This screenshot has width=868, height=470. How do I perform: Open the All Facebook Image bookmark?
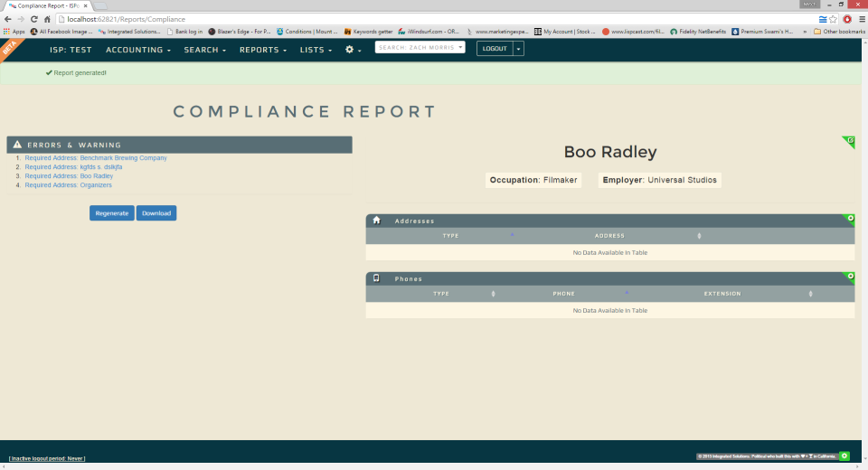60,32
